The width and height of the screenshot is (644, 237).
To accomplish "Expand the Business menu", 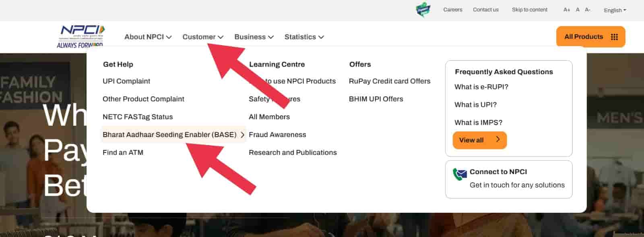I will click(x=254, y=37).
